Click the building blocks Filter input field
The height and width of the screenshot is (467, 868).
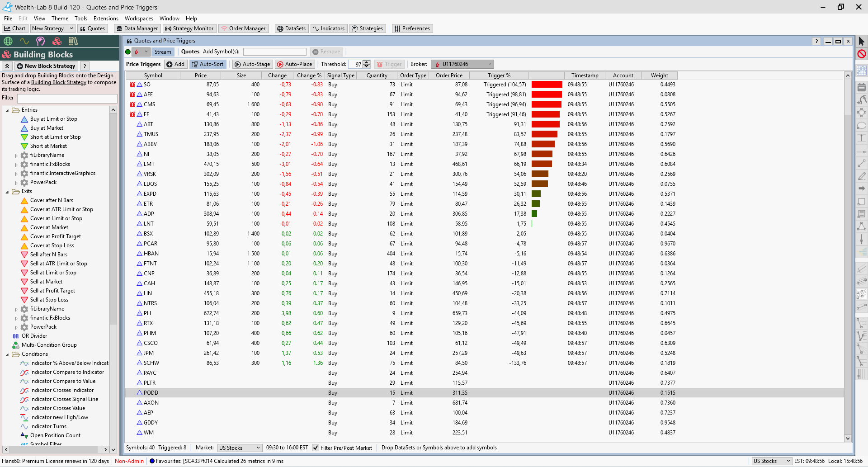pos(67,98)
